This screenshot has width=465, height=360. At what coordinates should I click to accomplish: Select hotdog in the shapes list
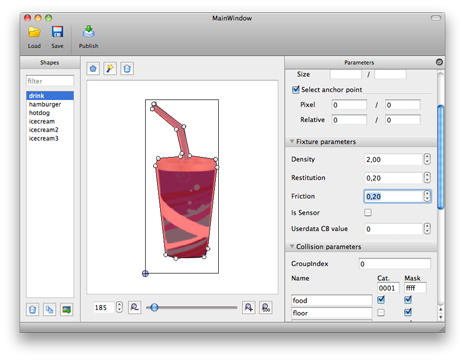[50, 113]
